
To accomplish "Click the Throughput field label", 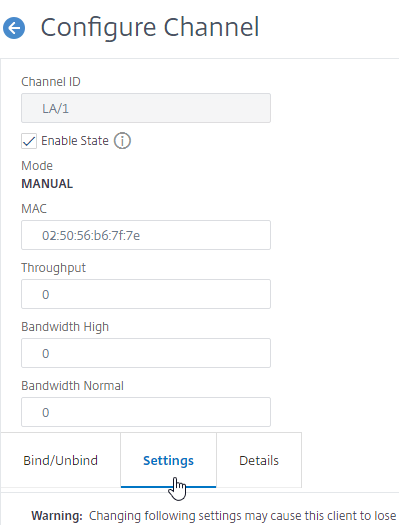I will tap(54, 268).
